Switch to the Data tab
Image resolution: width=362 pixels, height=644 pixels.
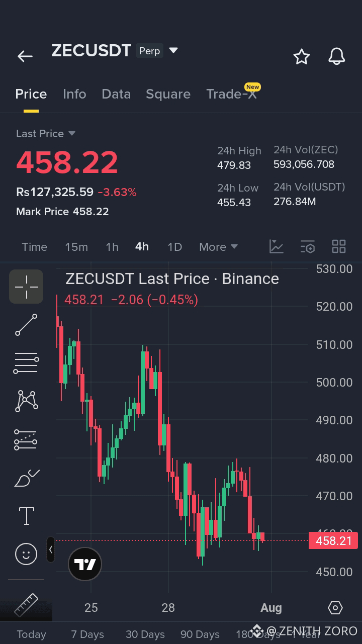[116, 94]
